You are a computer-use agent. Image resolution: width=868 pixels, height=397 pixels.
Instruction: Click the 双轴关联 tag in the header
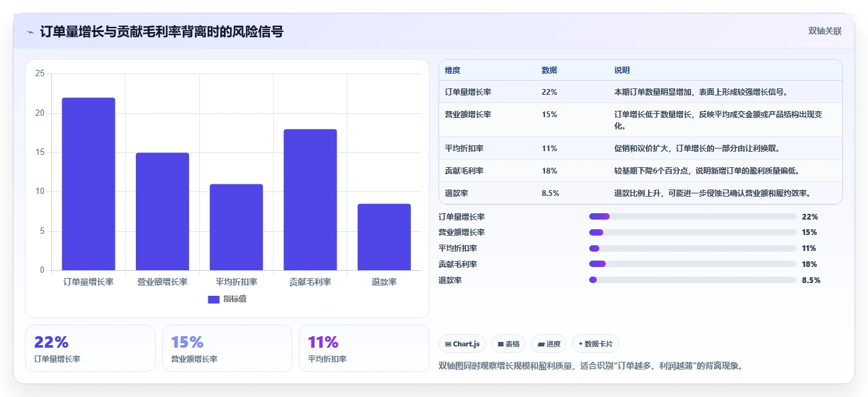click(824, 31)
